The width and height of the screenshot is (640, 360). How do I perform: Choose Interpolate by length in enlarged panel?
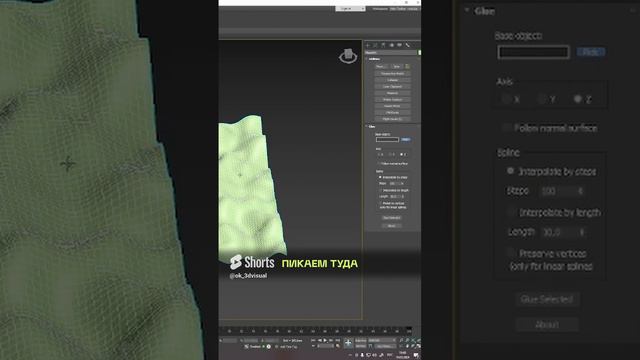point(511,212)
